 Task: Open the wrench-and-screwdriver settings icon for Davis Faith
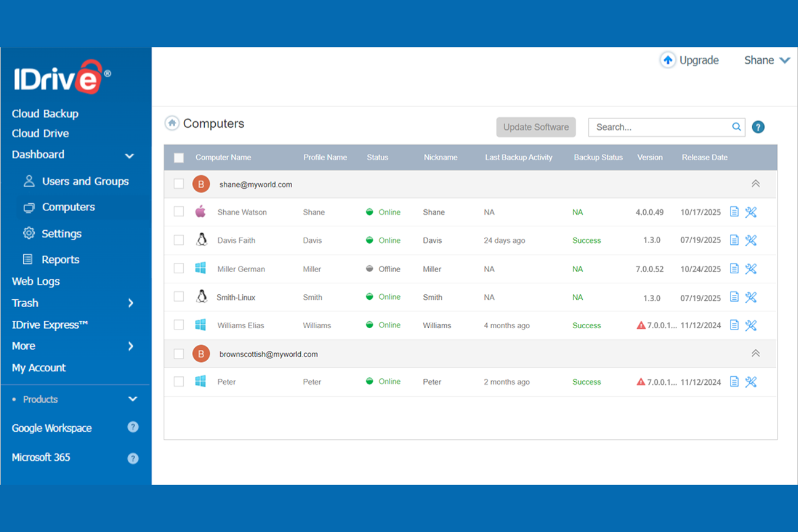coord(751,240)
